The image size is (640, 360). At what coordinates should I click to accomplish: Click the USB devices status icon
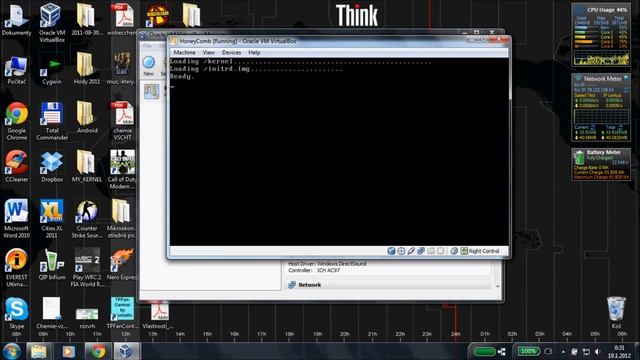coord(411,251)
